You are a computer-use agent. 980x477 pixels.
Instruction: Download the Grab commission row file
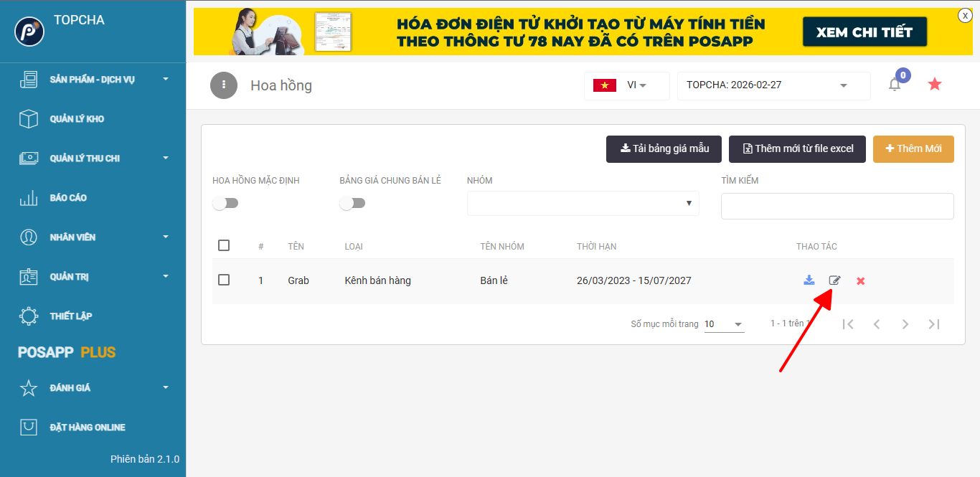click(x=809, y=280)
